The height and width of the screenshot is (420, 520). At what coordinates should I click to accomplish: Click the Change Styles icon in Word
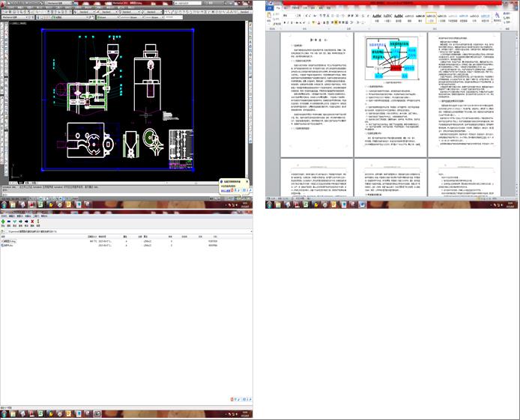coord(498,17)
